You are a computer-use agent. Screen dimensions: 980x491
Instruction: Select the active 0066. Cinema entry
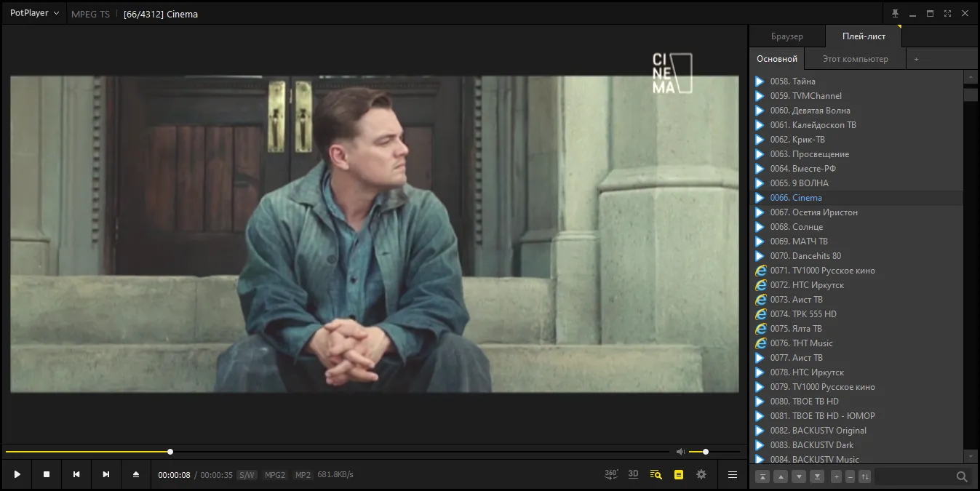coord(856,198)
